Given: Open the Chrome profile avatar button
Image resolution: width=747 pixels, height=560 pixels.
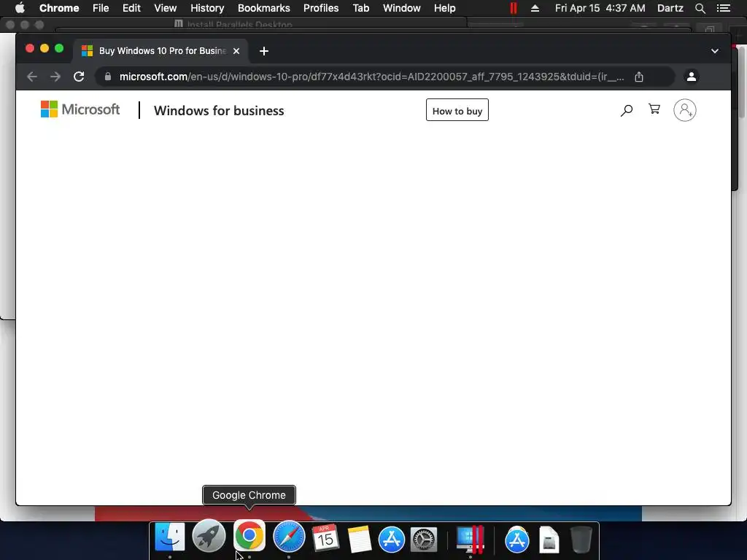Looking at the screenshot, I should [692, 77].
